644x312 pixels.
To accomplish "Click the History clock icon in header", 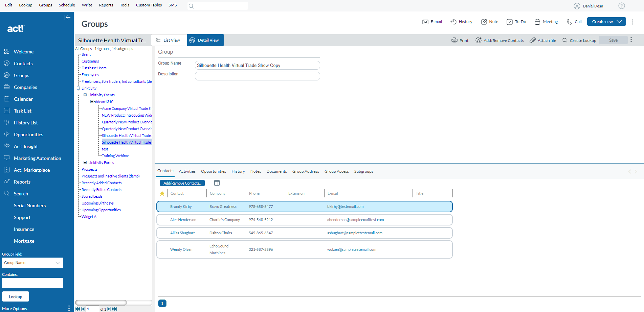I will tap(453, 22).
